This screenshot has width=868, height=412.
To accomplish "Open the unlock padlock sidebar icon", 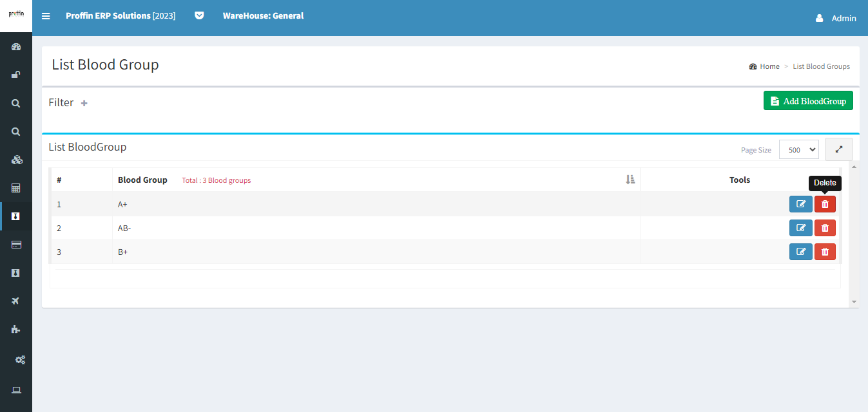I will click(16, 75).
